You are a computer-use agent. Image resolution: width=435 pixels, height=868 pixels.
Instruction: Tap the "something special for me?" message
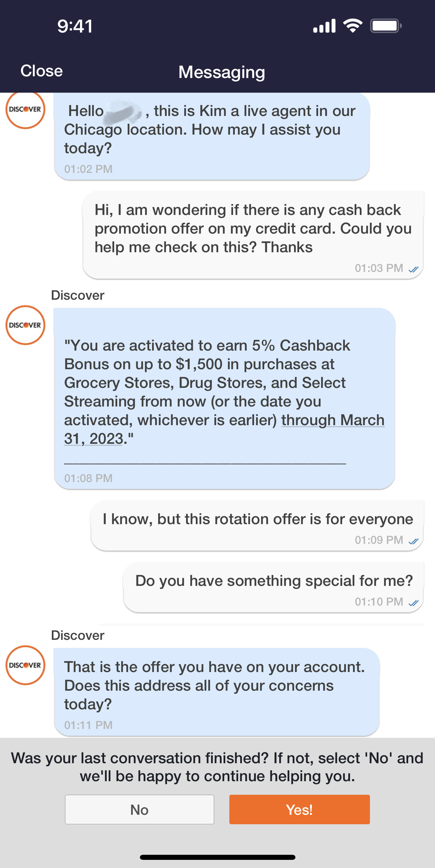point(273,587)
